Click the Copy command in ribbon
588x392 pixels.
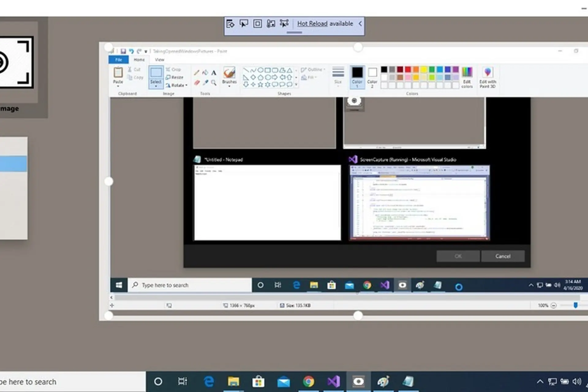[135, 77]
